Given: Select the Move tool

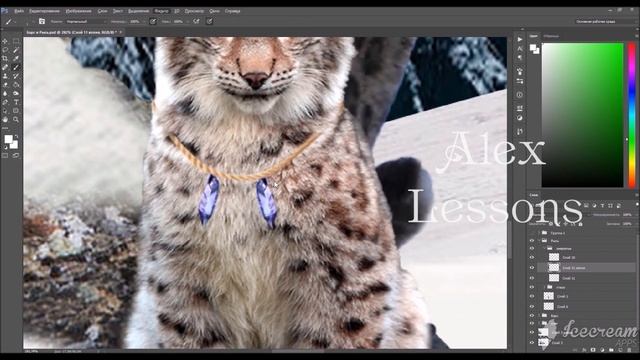Looking at the screenshot, I should 5,41.
